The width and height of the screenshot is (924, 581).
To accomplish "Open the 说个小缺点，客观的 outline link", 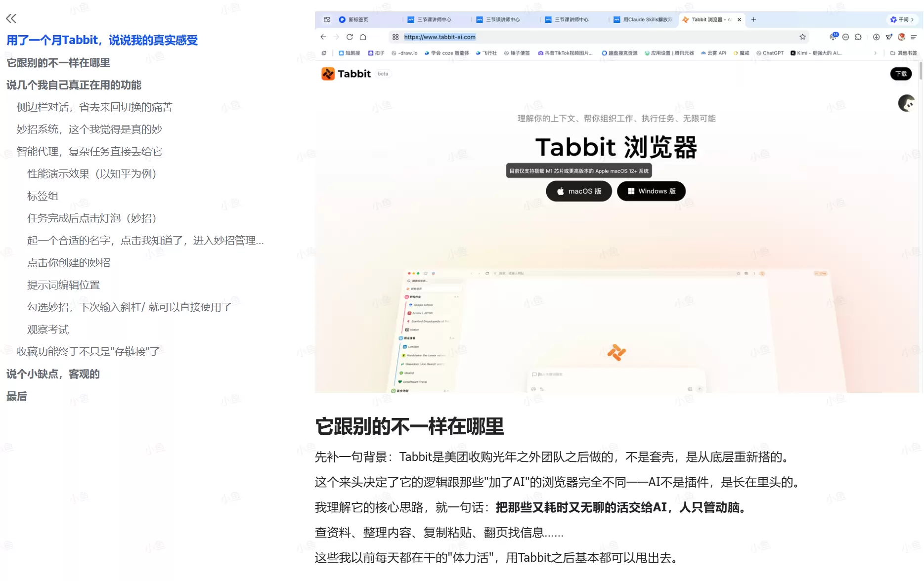I will tap(53, 374).
